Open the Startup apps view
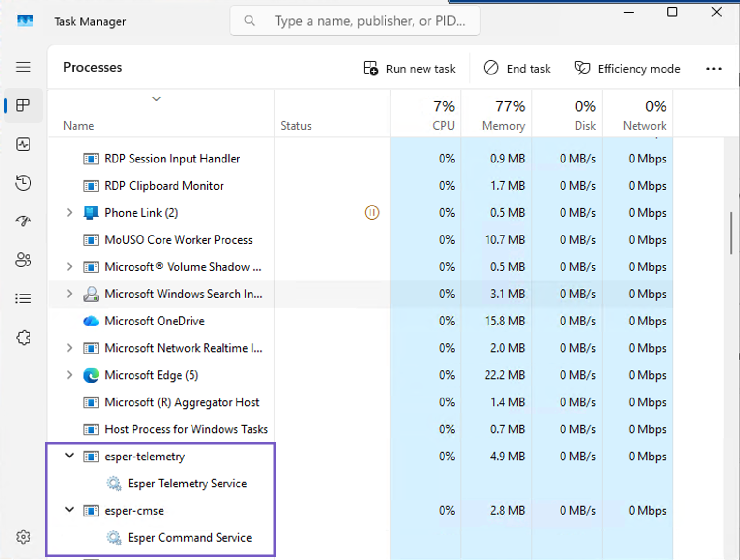The height and width of the screenshot is (560, 740). tap(23, 221)
